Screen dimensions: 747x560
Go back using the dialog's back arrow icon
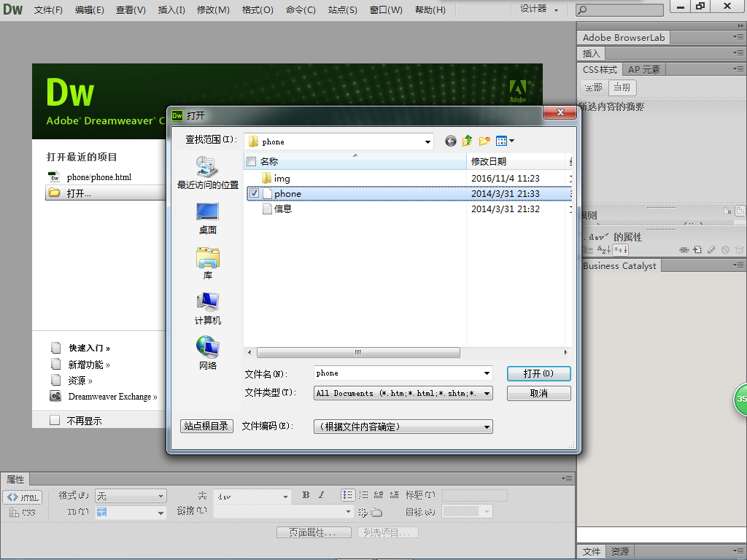click(x=451, y=141)
